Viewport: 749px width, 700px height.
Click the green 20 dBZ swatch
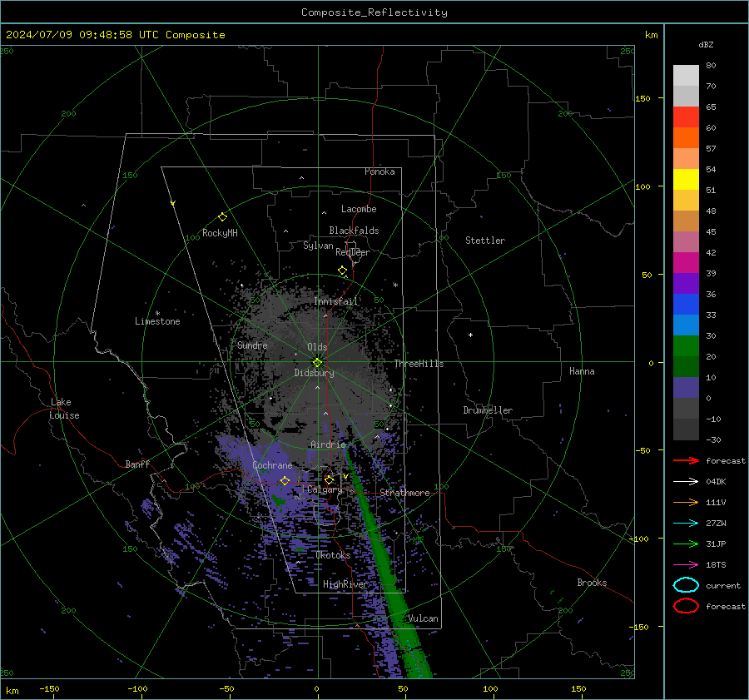point(686,345)
